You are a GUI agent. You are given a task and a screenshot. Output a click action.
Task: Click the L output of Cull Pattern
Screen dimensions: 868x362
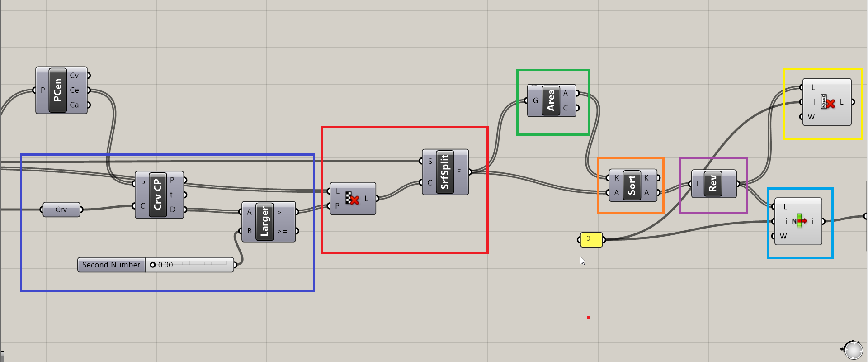point(366,198)
